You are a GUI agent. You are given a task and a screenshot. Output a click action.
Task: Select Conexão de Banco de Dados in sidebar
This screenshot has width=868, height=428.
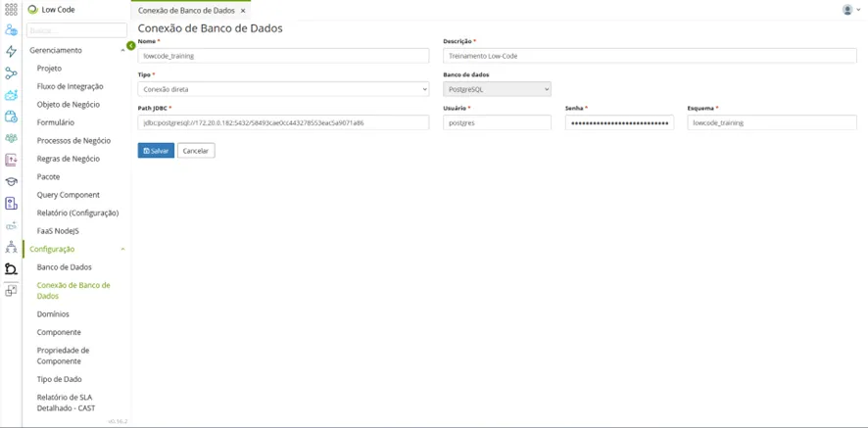[73, 291]
